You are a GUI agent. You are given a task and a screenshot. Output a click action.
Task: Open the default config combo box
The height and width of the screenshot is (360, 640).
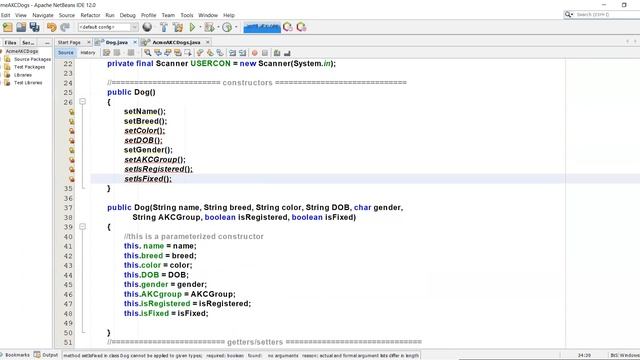pos(108,27)
